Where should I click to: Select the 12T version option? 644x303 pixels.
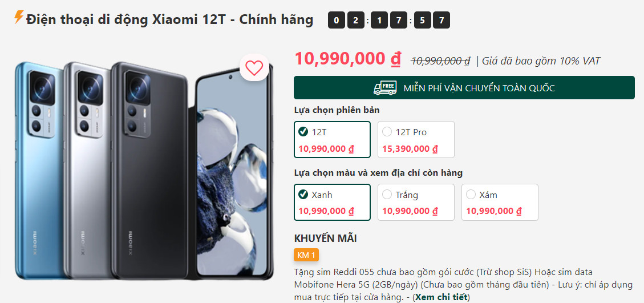(333, 139)
